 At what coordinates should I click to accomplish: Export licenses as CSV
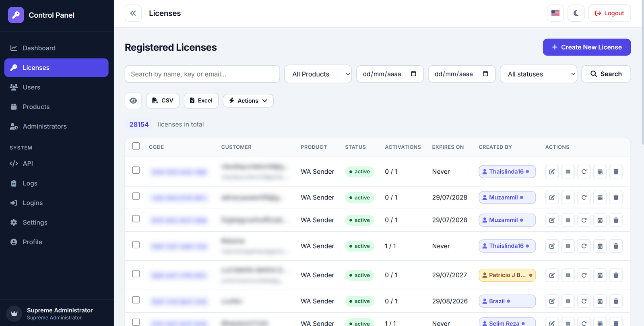coord(163,101)
